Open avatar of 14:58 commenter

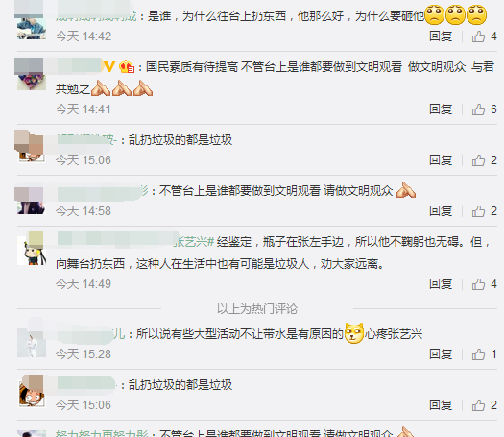pos(32,202)
